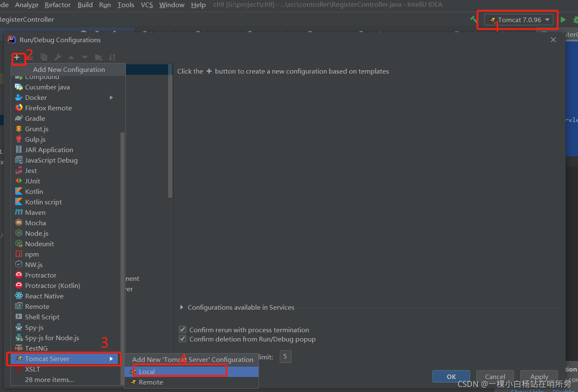Click the Protractor icon in configuration list
The image size is (578, 392).
19,275
